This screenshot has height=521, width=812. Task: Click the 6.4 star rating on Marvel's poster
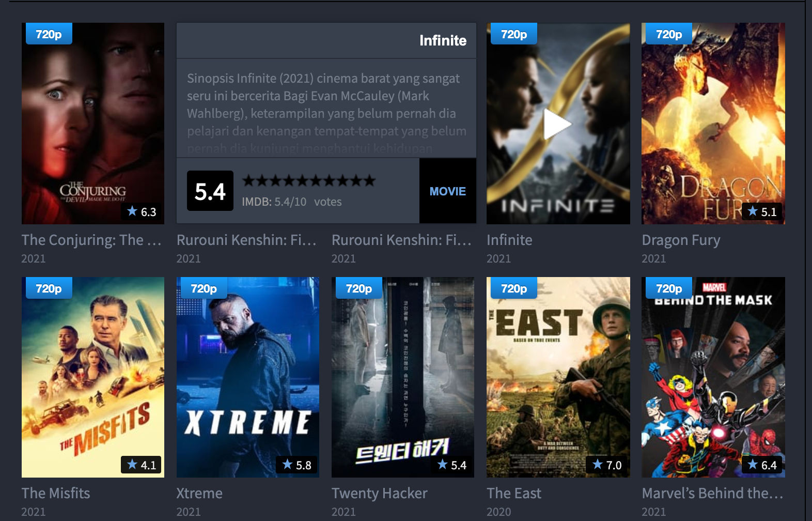[x=762, y=465]
